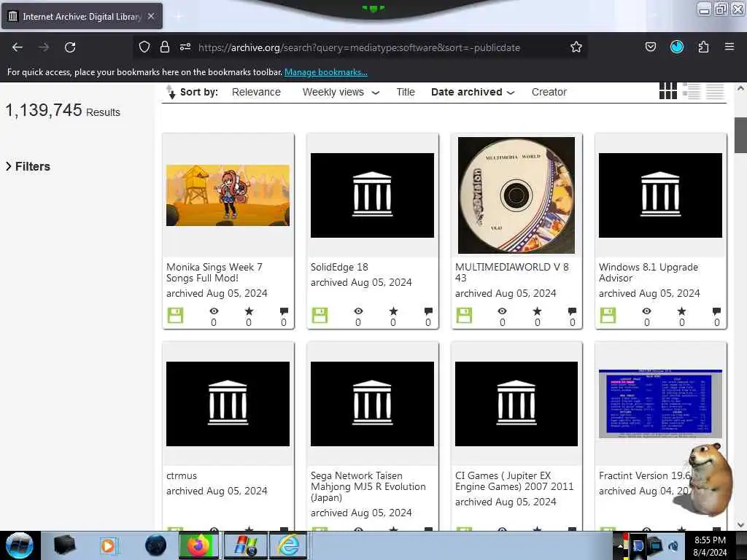The height and width of the screenshot is (560, 747).
Task: Click the reviews bubble on SolidEdge 18 card
Action: pos(428,311)
